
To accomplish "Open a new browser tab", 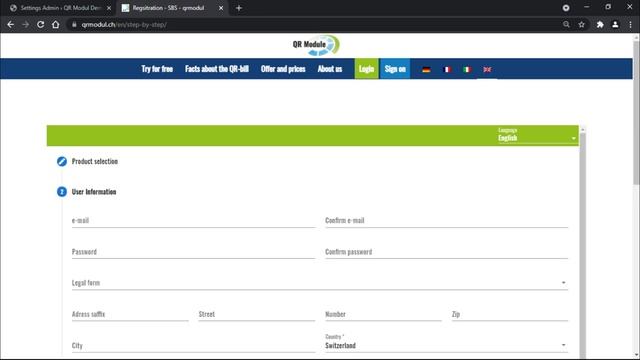I will tap(239, 8).
